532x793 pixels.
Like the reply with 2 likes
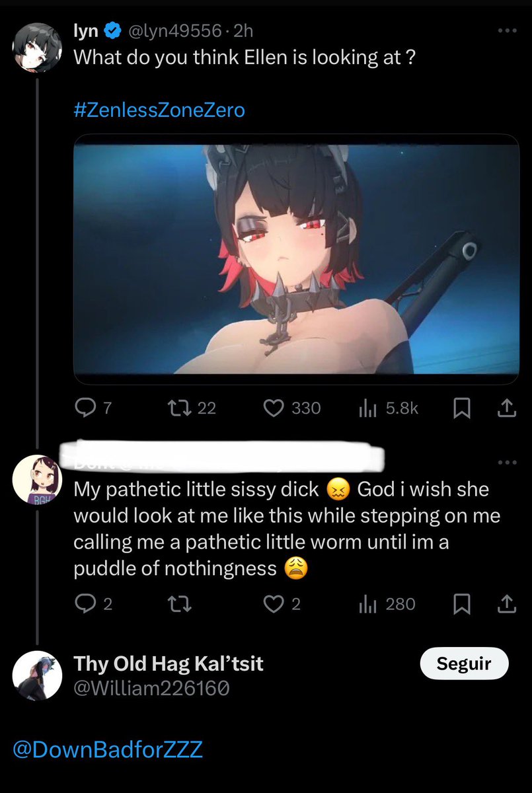tap(274, 604)
